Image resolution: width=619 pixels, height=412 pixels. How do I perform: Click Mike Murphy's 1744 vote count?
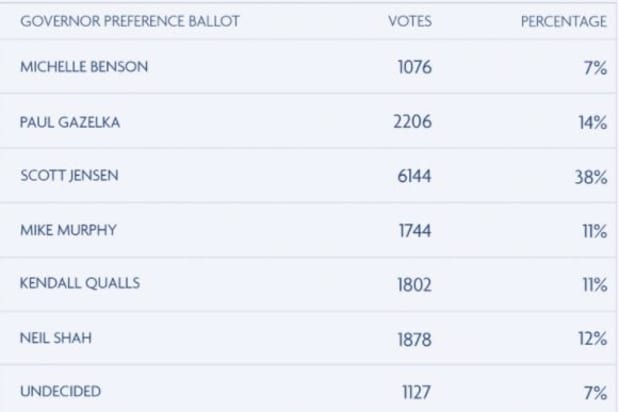click(414, 231)
